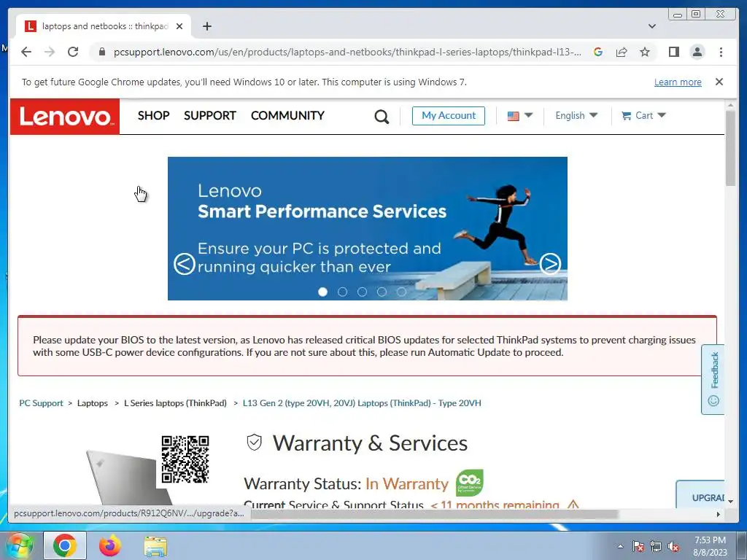
Task: Close the thinkpad laptops tab
Action: coord(179,26)
